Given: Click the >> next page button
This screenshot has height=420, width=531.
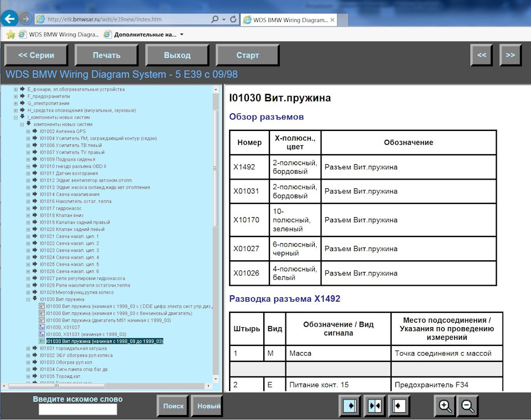Looking at the screenshot, I should [x=511, y=55].
